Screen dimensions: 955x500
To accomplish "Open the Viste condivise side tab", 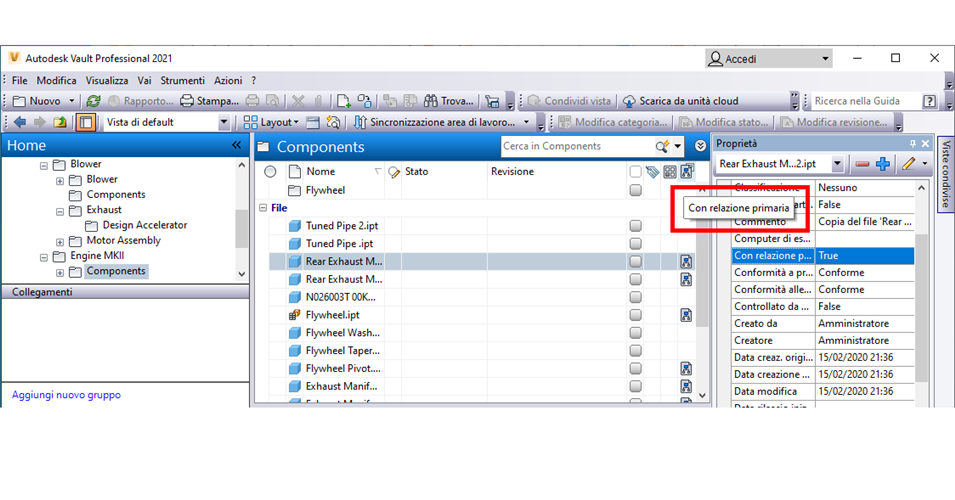I will pyautogui.click(x=946, y=174).
